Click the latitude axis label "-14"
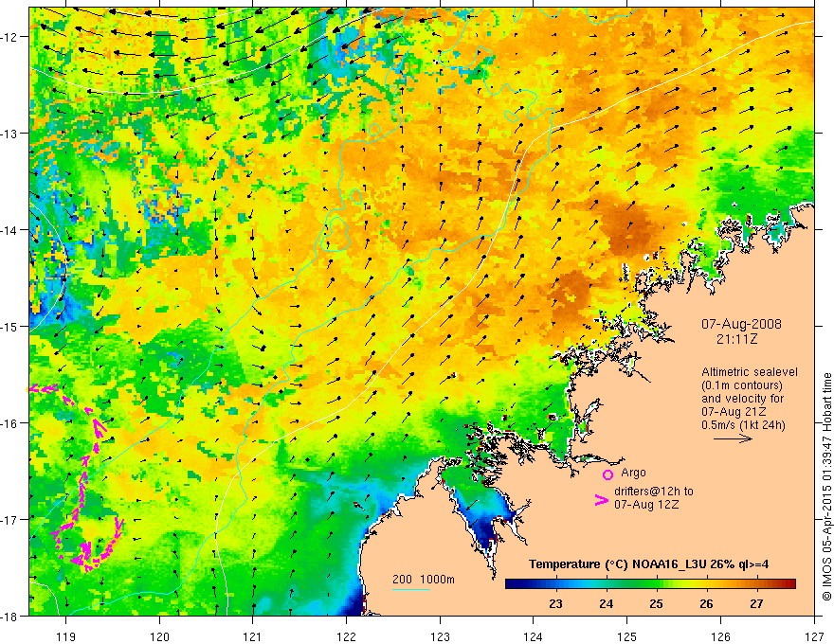834x644 pixels. click(10, 230)
